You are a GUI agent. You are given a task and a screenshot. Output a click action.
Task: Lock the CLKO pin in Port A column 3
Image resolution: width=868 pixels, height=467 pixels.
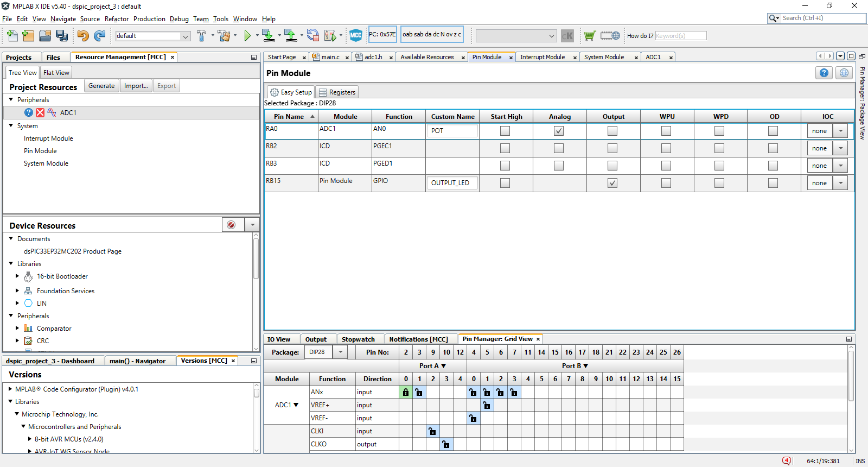click(446, 444)
